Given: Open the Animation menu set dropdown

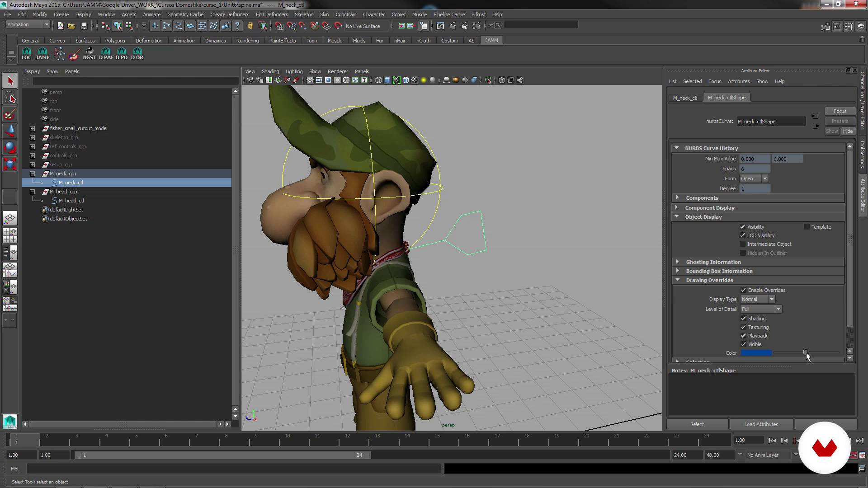Looking at the screenshot, I should 28,25.
